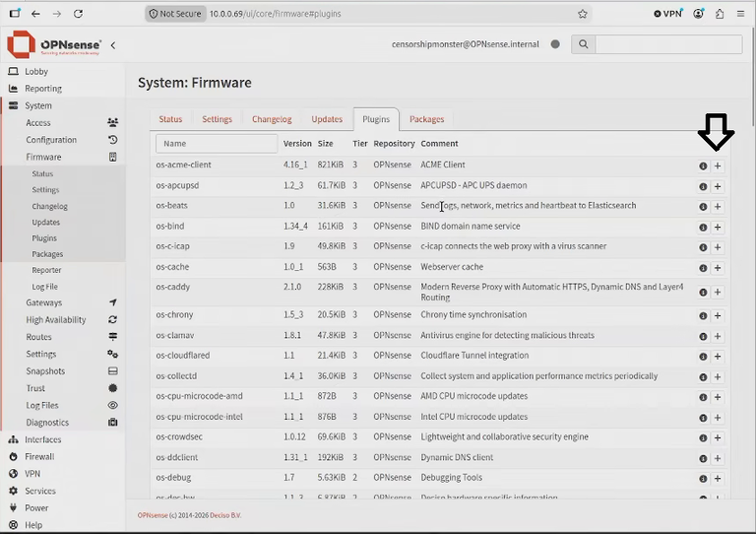Viewport: 756px width, 534px height.
Task: Open Reporter under Firmware
Action: pos(47,270)
